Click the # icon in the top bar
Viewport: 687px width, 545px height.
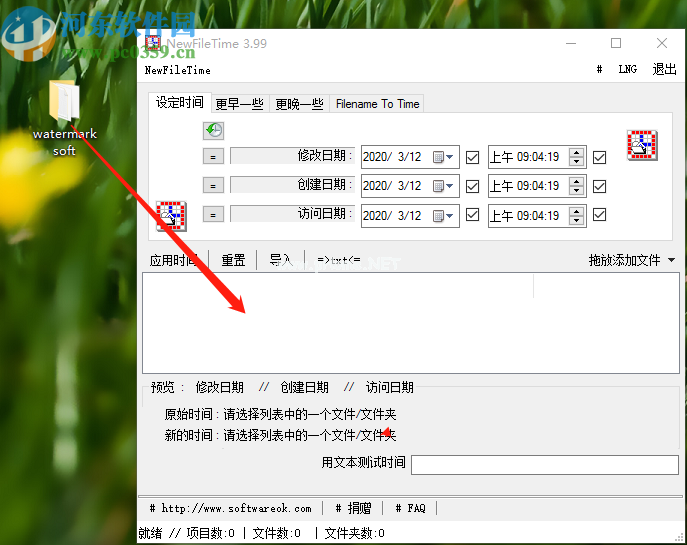599,69
